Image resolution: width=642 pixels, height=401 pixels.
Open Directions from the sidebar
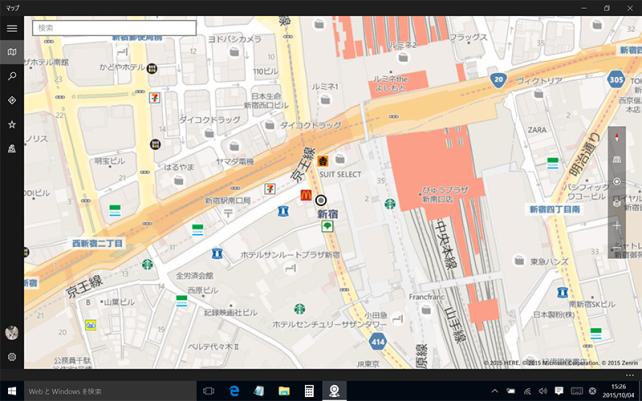point(12,100)
